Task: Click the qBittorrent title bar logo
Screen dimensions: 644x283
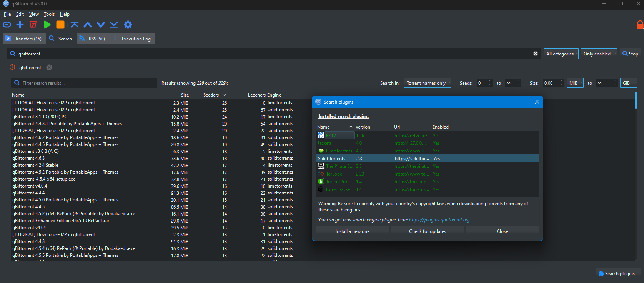Action: 6,4
